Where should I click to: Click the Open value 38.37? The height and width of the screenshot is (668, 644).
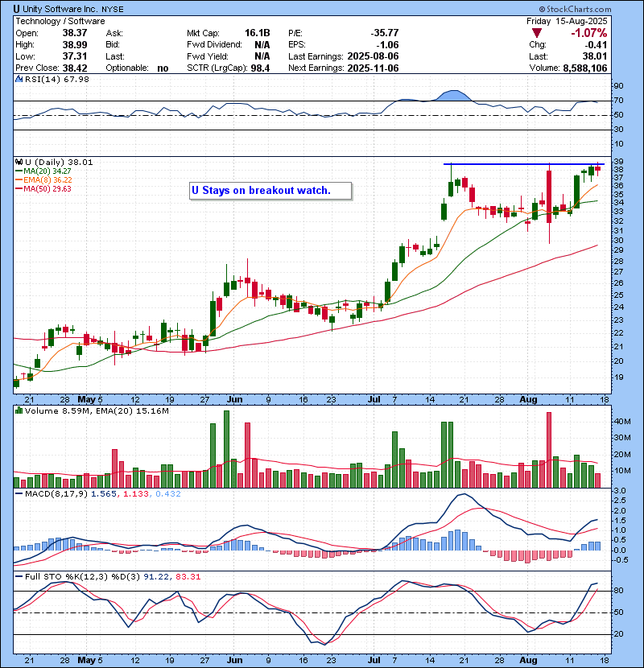(x=75, y=33)
